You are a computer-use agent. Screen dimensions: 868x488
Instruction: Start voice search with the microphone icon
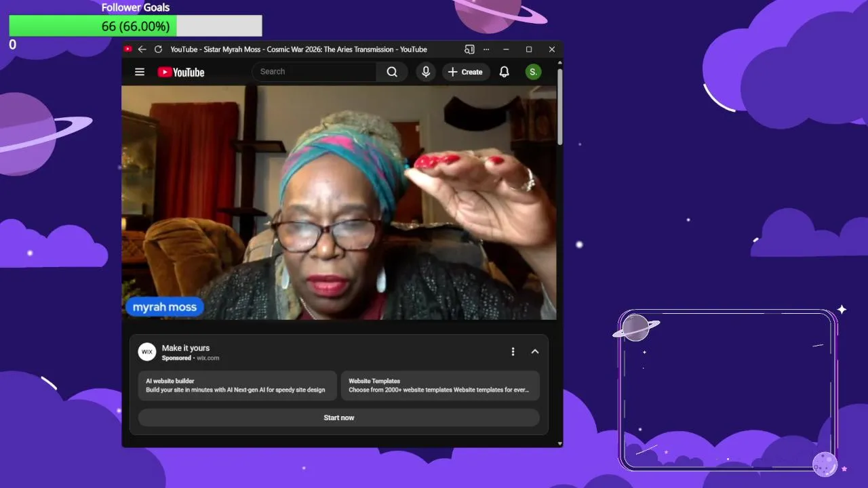[426, 72]
